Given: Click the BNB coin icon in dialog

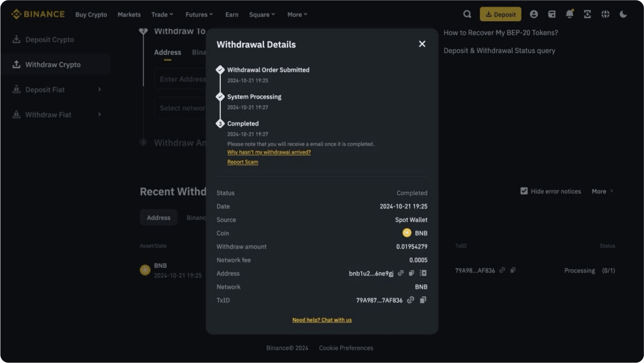Looking at the screenshot, I should click(x=407, y=233).
